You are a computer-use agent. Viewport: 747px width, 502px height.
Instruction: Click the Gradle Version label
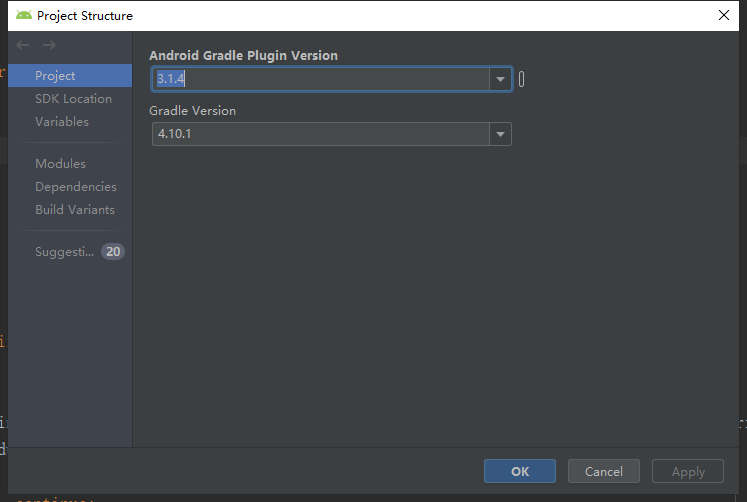coord(192,110)
